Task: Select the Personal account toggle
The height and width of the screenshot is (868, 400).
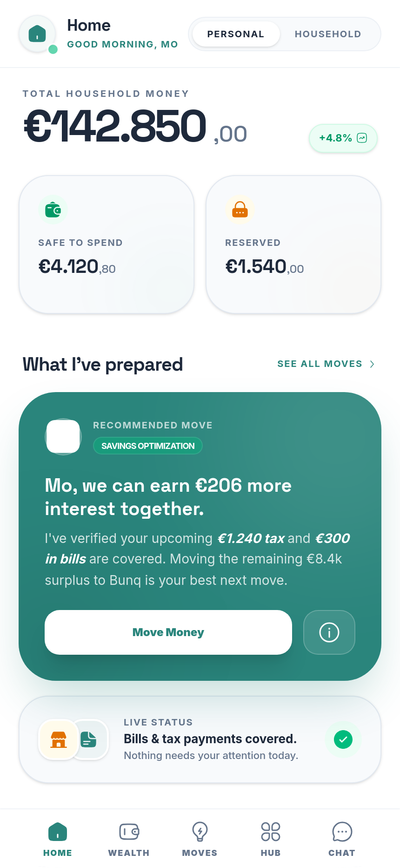Action: (236, 34)
